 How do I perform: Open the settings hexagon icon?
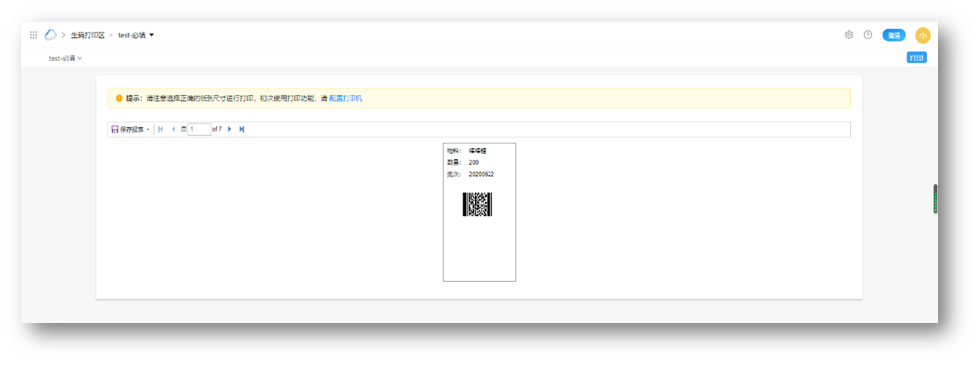pos(849,35)
